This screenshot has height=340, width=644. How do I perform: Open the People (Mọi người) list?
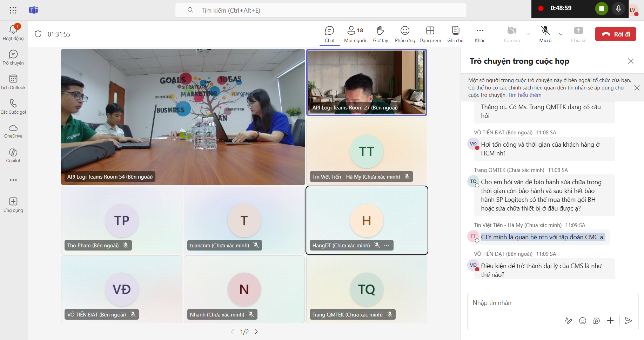coord(355,34)
